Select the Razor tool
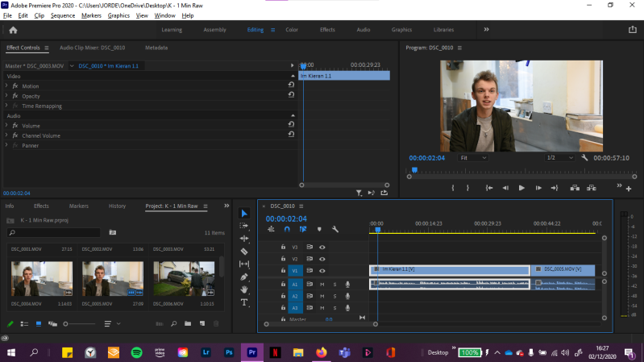This screenshot has width=644, height=362. (x=245, y=252)
